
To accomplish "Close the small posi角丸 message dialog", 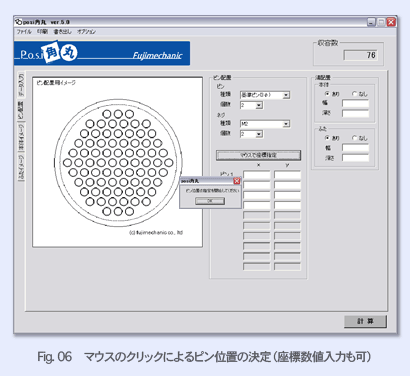I will pos(236,181).
